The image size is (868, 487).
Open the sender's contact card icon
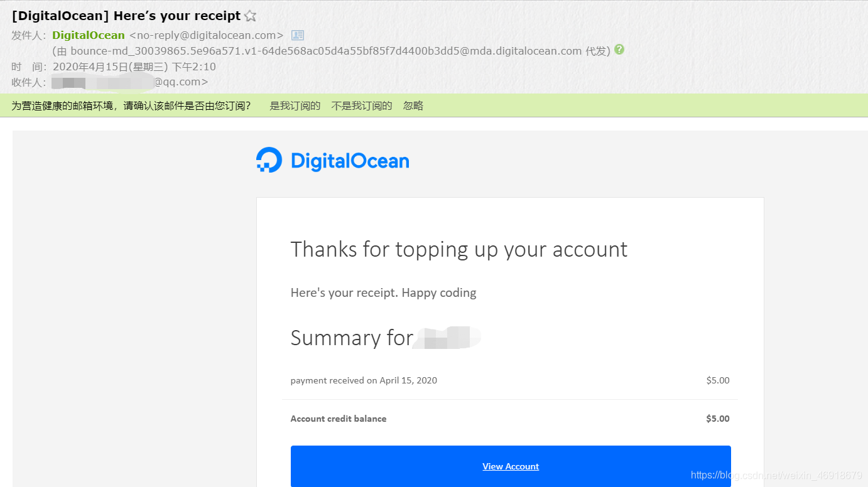297,35
